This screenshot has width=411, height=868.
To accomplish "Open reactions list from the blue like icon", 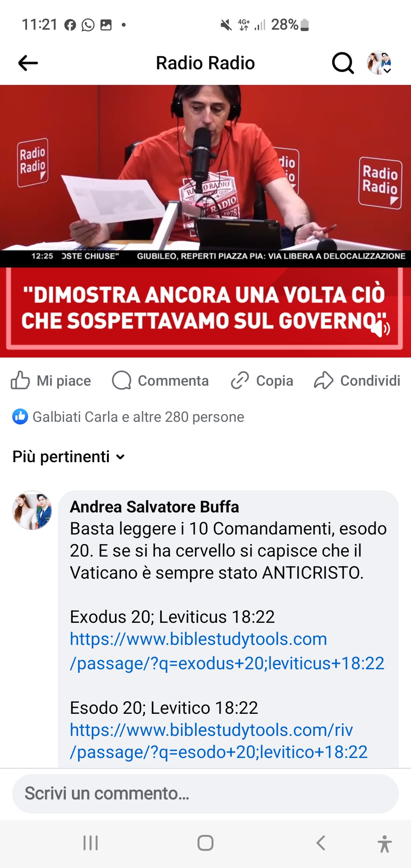I will point(20,416).
